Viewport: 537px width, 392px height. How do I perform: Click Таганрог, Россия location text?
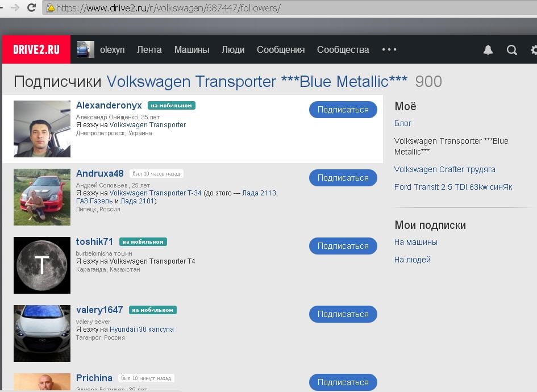coord(101,337)
